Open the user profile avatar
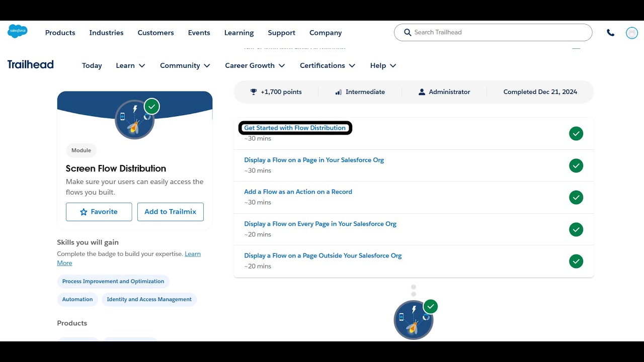 point(632,33)
